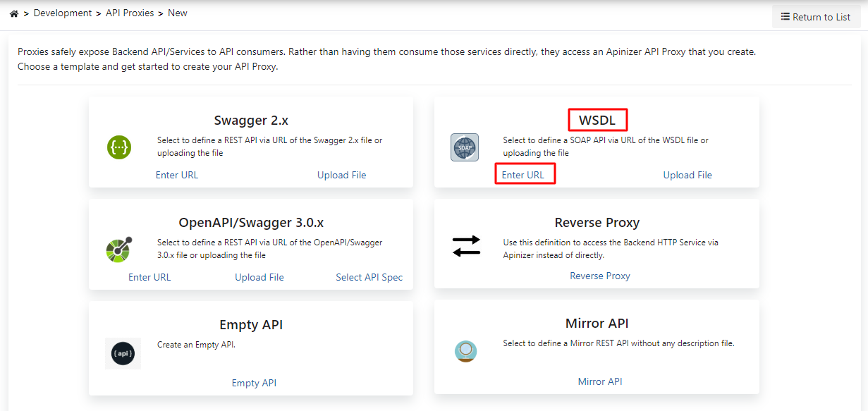Click the home icon in breadcrumb
Image resolution: width=868 pixels, height=411 pixels.
point(14,13)
